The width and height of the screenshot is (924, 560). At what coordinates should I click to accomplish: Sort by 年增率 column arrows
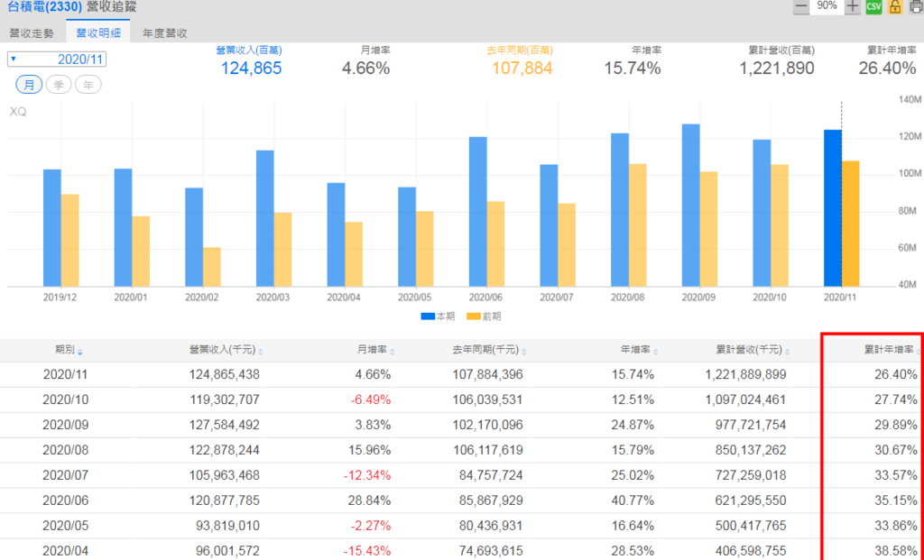[655, 352]
